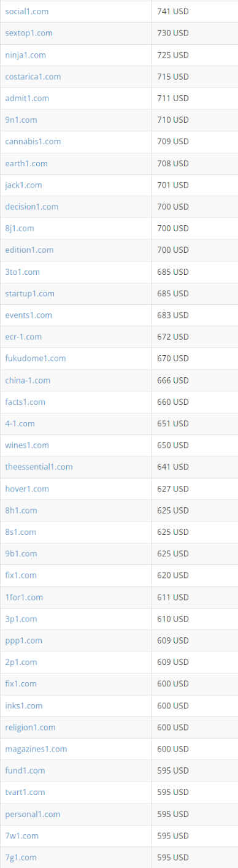Open costarica1.com listing
This screenshot has height=868, width=238.
point(33,77)
